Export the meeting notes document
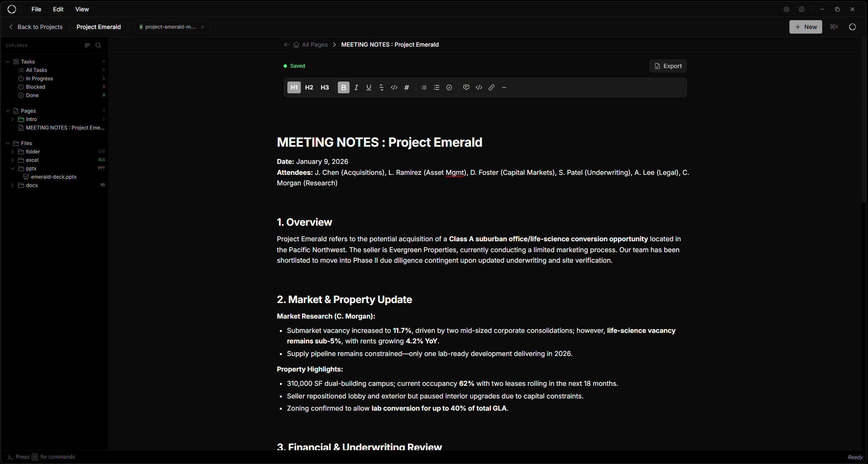Screen dimensions: 868x464 [668, 66]
